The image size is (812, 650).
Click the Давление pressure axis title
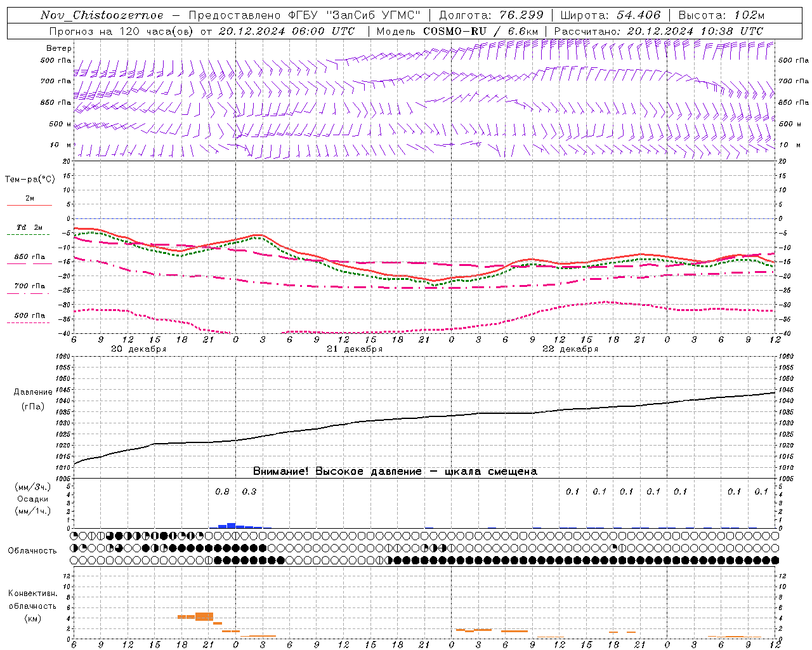pos(32,392)
